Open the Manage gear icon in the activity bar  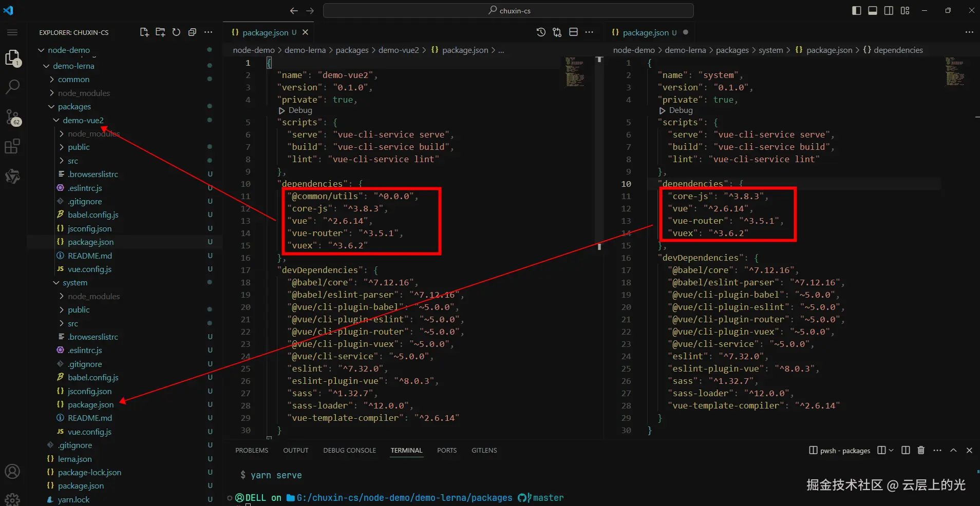tap(12, 498)
